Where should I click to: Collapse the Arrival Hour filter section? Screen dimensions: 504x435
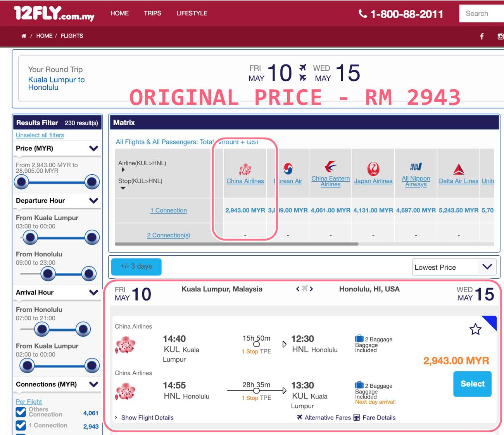click(93, 293)
